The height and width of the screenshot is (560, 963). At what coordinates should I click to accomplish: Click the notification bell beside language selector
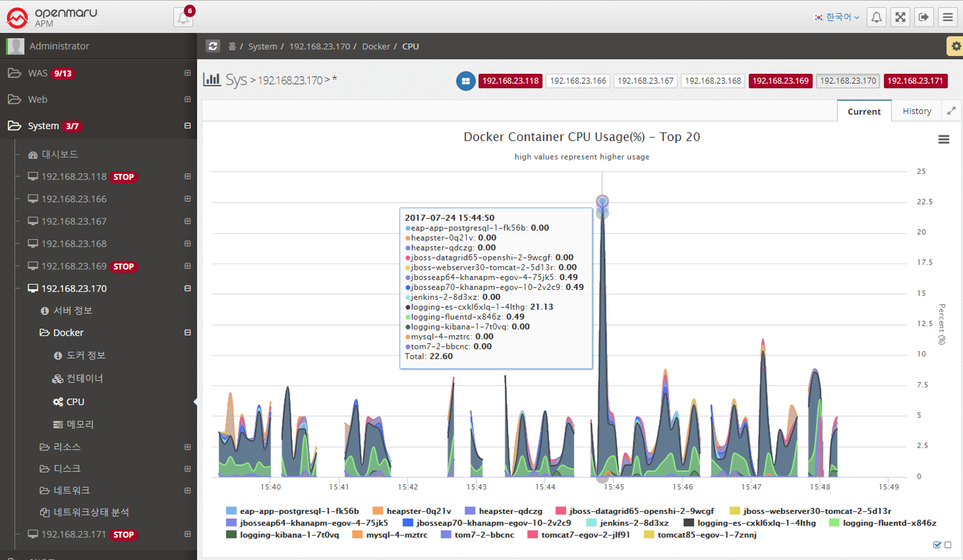pos(876,17)
